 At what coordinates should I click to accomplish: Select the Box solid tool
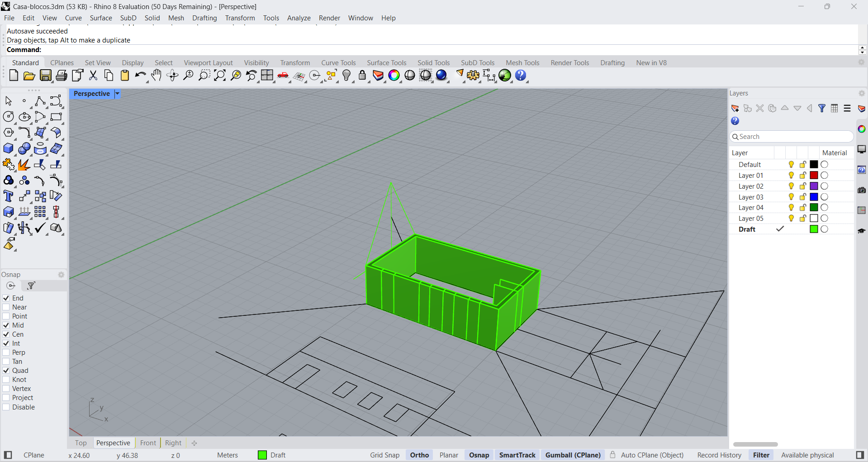[8, 149]
